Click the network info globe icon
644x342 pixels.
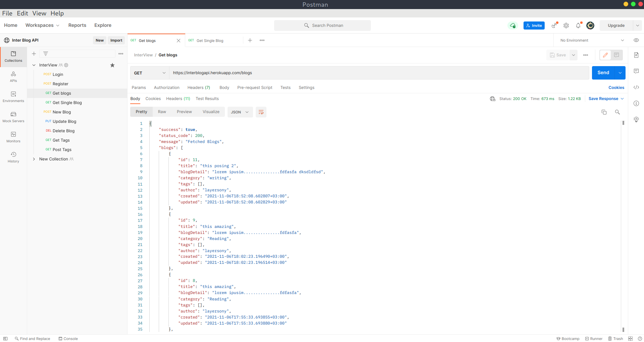coord(493,99)
